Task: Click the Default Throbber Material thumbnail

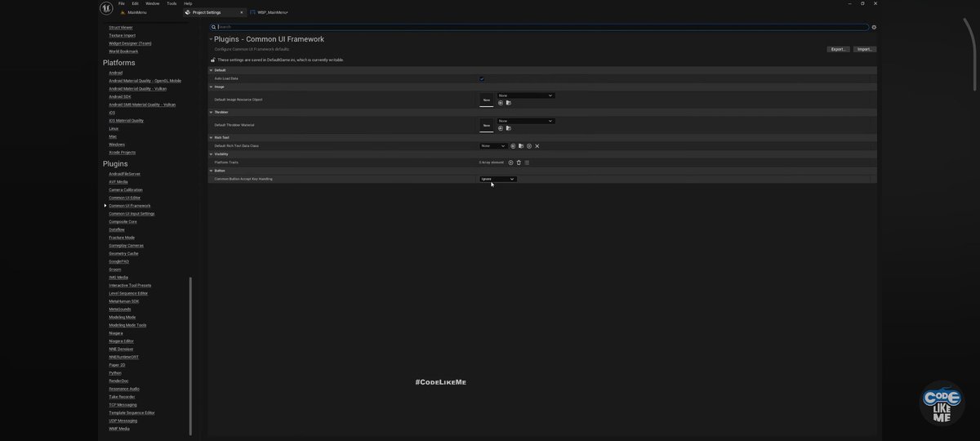Action: [487, 125]
